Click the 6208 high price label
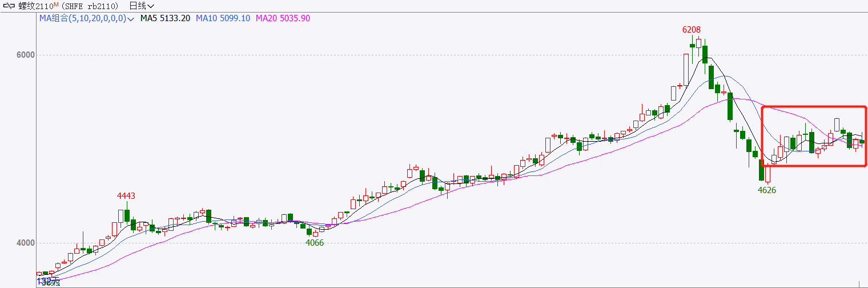 (692, 29)
